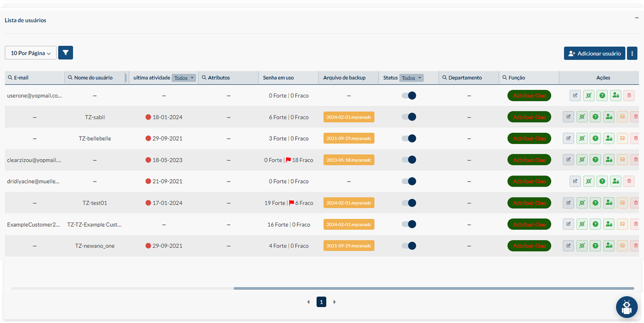Click the orange storage icon for TZ-newano_one

[622, 246]
